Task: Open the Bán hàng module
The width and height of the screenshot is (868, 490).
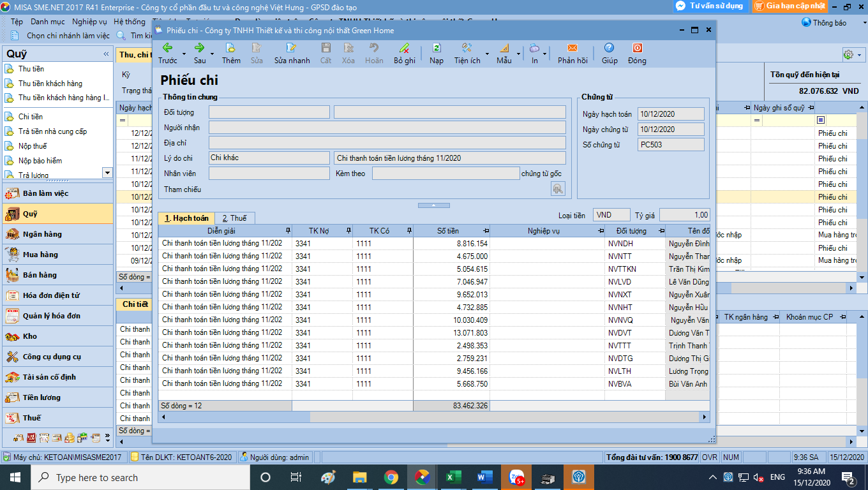Action: 57,275
